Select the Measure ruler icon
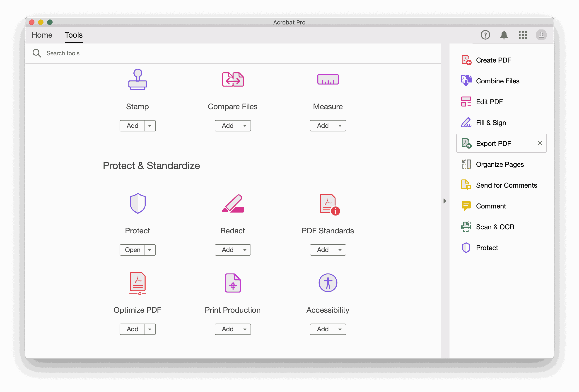Image resolution: width=579 pixels, height=392 pixels. 328,80
